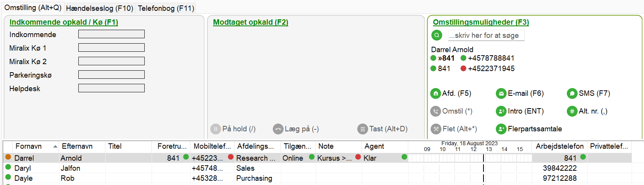Send SMS (F7) via chat icon
The image size is (644, 185).
pos(572,93)
